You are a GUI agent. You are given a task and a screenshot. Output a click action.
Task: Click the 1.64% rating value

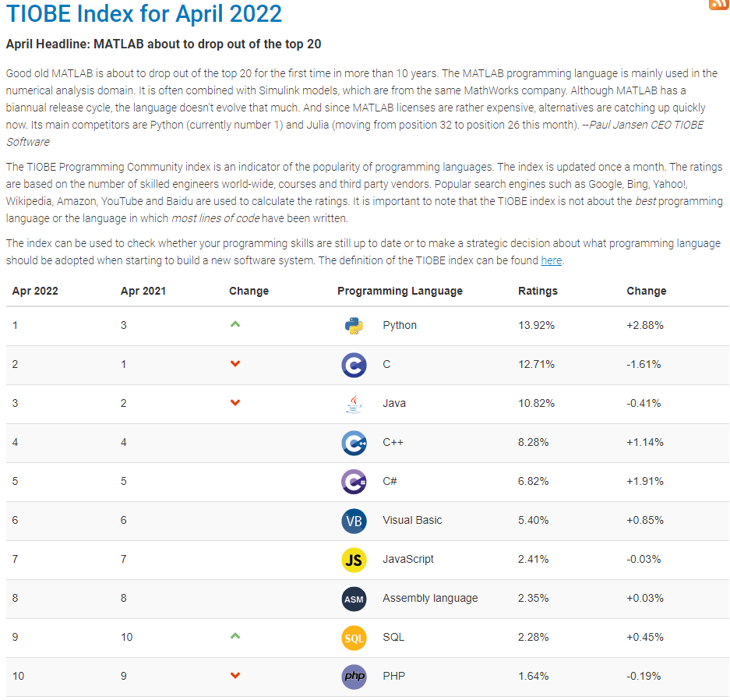point(533,677)
